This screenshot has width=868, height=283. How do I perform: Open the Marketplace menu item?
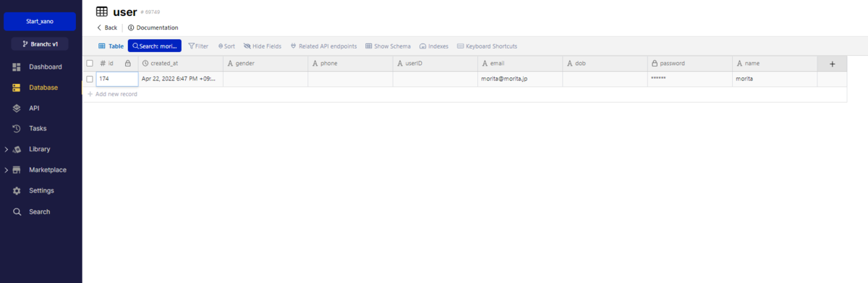(x=48, y=170)
